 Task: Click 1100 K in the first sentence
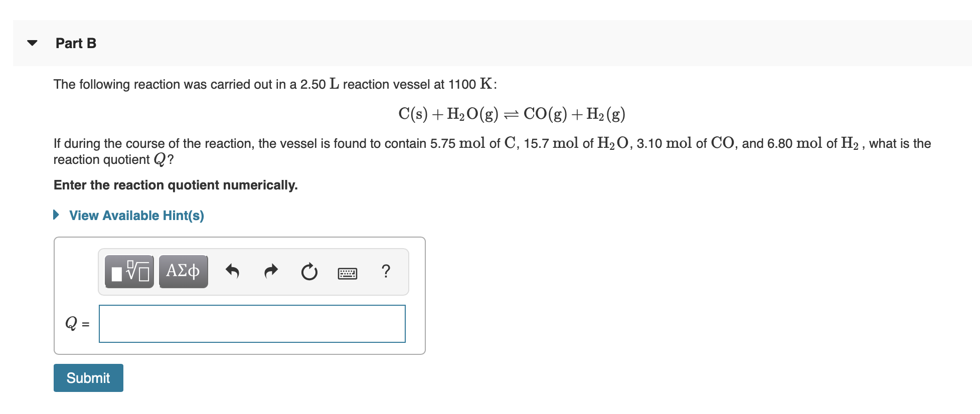click(470, 84)
